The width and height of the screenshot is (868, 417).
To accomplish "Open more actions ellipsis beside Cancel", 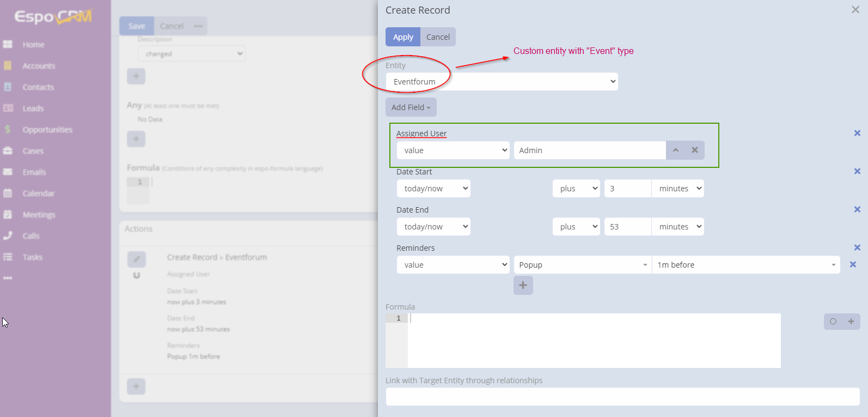I will coord(198,26).
